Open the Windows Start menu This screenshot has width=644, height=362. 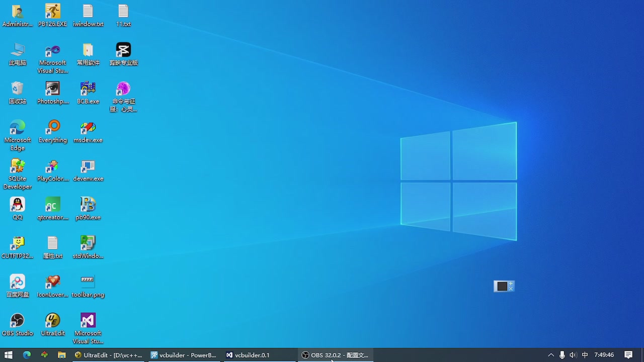(x=8, y=355)
